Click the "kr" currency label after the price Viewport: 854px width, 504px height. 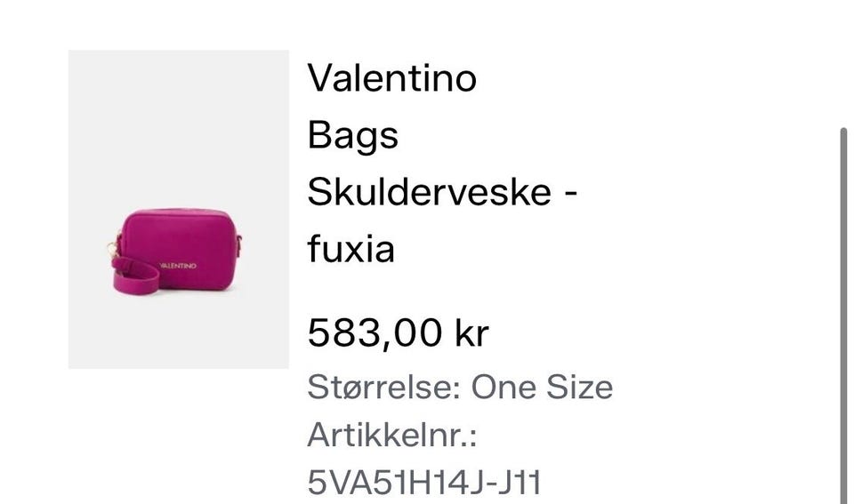(x=471, y=332)
